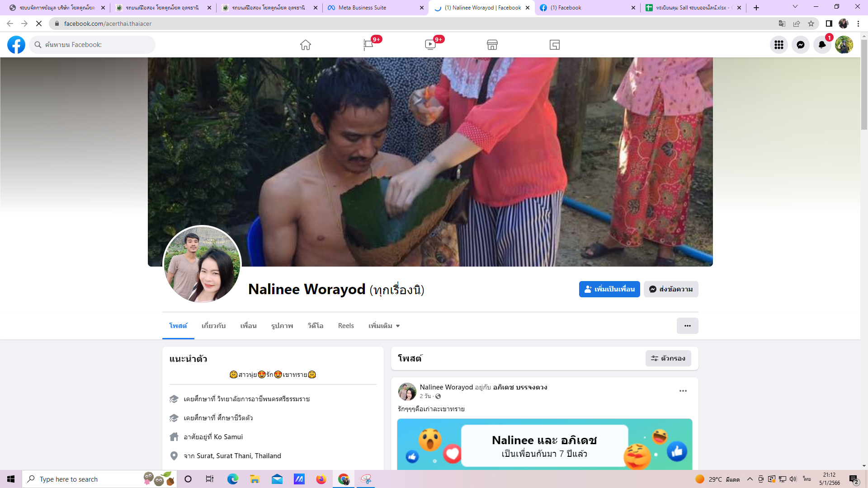This screenshot has width=868, height=488.
Task: Open the Marketplace storefront icon
Action: click(492, 45)
